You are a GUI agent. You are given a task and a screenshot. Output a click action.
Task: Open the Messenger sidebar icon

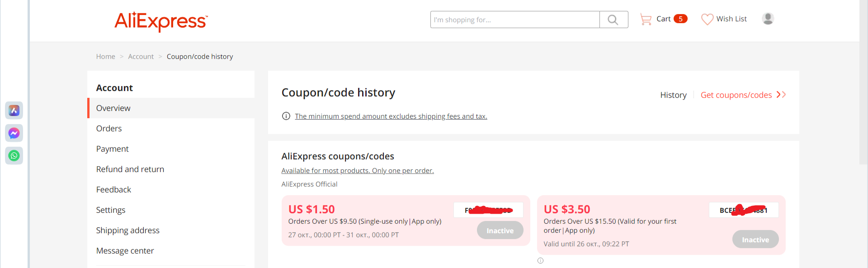[x=14, y=133]
